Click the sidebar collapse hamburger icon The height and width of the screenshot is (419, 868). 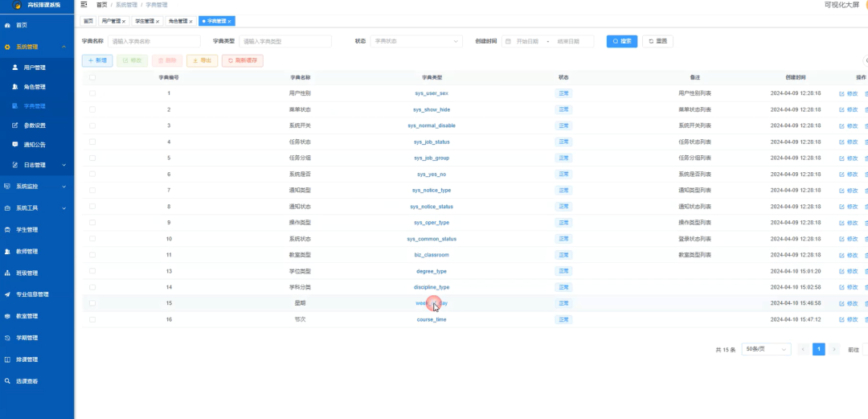(84, 5)
